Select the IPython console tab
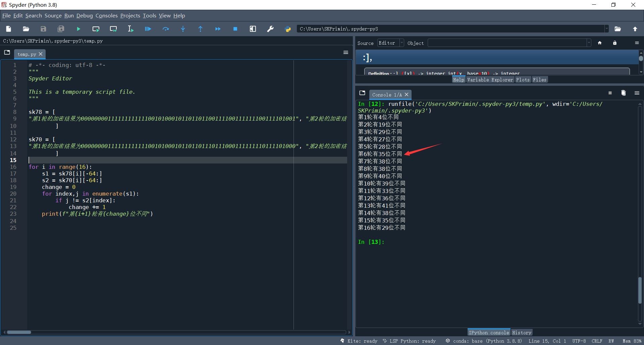The width and height of the screenshot is (644, 345). tap(489, 333)
